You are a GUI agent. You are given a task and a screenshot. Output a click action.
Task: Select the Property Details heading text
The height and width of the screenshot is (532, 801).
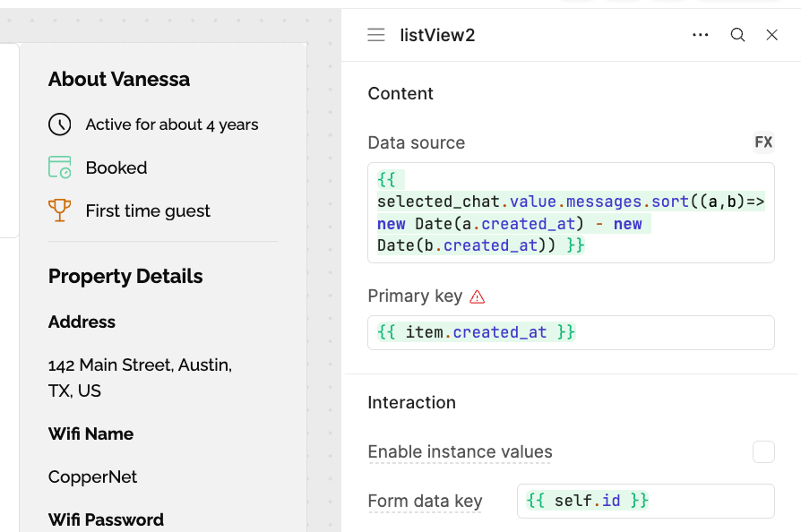click(x=125, y=276)
